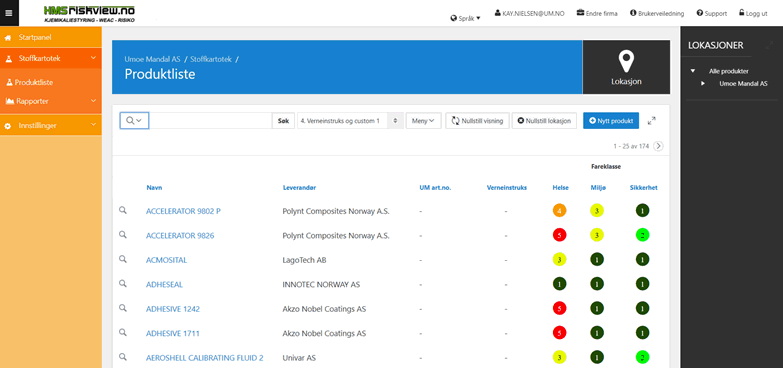Open Brukerveiledning in top bar
This screenshot has height=368, width=783.
[x=657, y=13]
